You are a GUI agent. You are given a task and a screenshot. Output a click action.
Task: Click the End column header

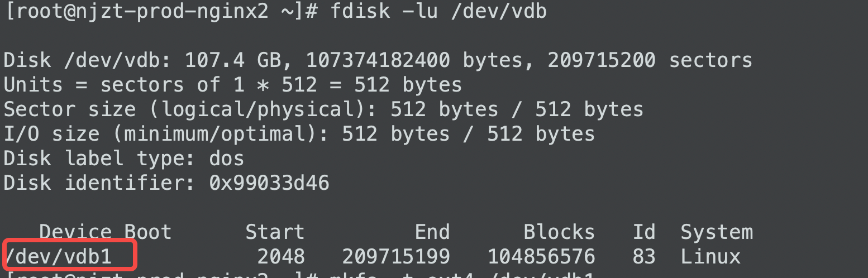click(432, 232)
